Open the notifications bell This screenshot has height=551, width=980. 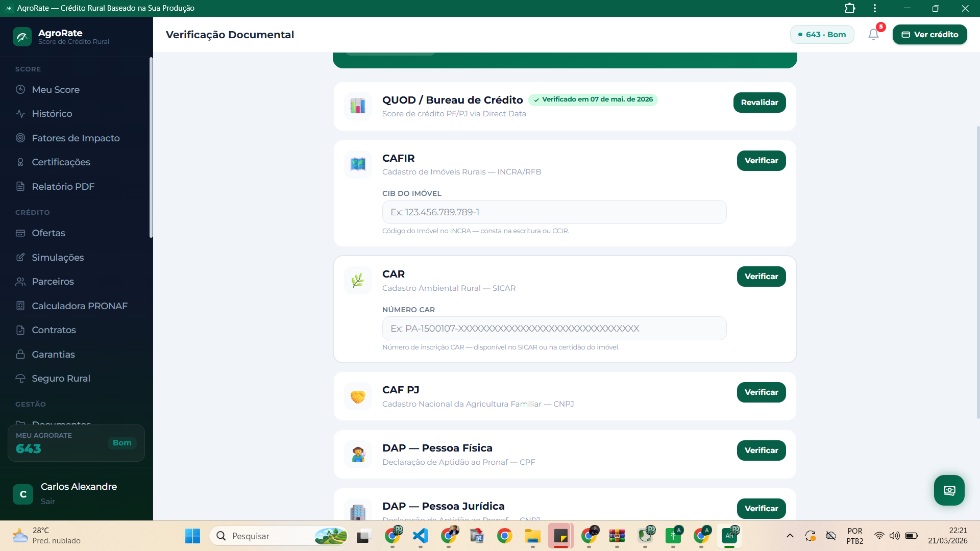873,35
